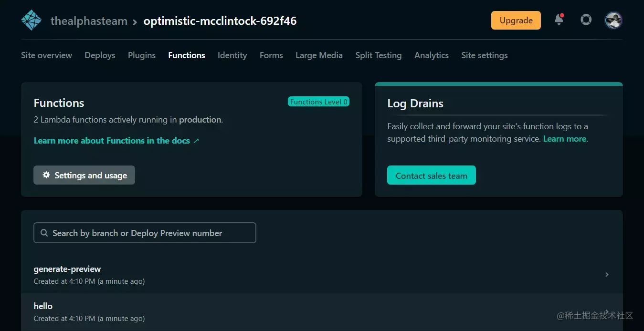The image size is (644, 331).
Task: Go to thealphasteam team page
Action: [x=89, y=21]
